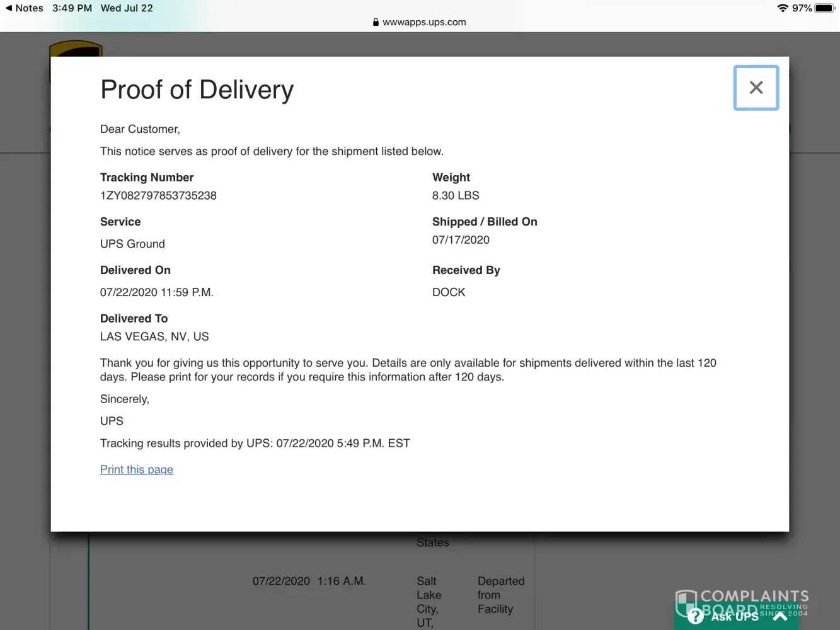Click the 1:16 A.M. tracking entry behind dialog
Screen dimensions: 840x630
tap(342, 581)
